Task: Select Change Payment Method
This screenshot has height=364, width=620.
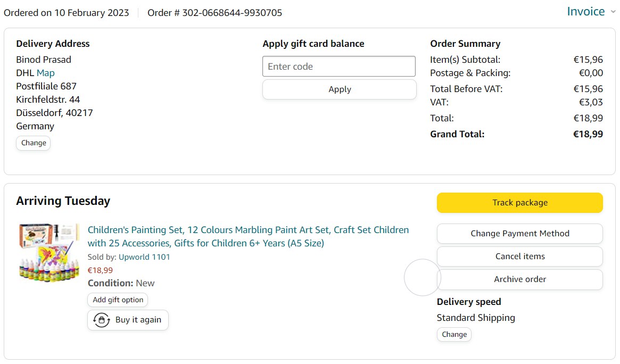Action: click(x=519, y=234)
